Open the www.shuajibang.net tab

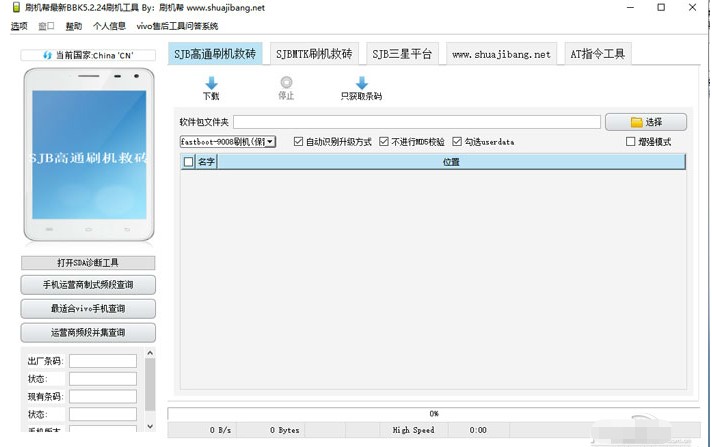coord(501,54)
